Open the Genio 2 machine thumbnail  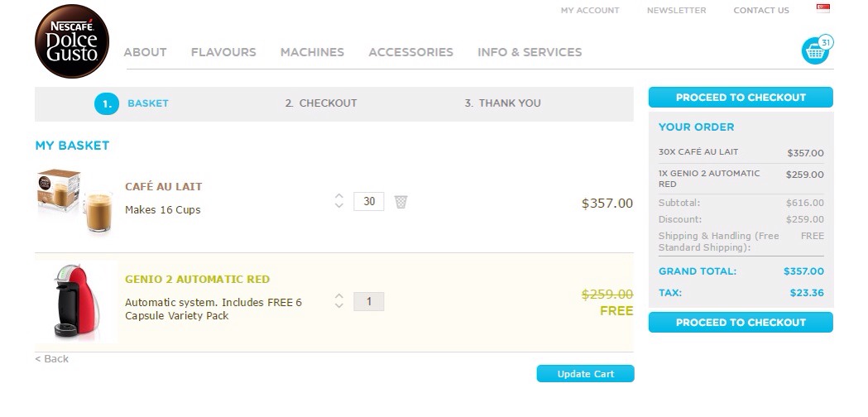(75, 301)
